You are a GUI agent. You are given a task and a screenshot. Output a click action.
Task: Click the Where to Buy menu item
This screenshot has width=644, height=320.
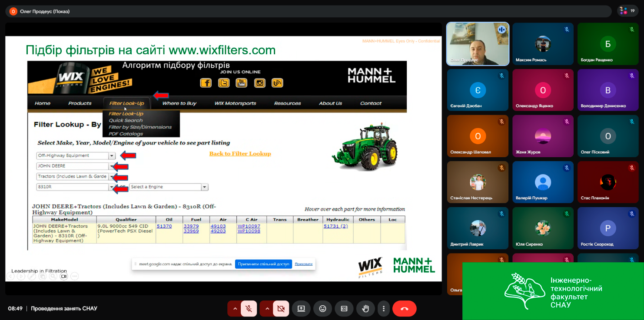click(179, 103)
